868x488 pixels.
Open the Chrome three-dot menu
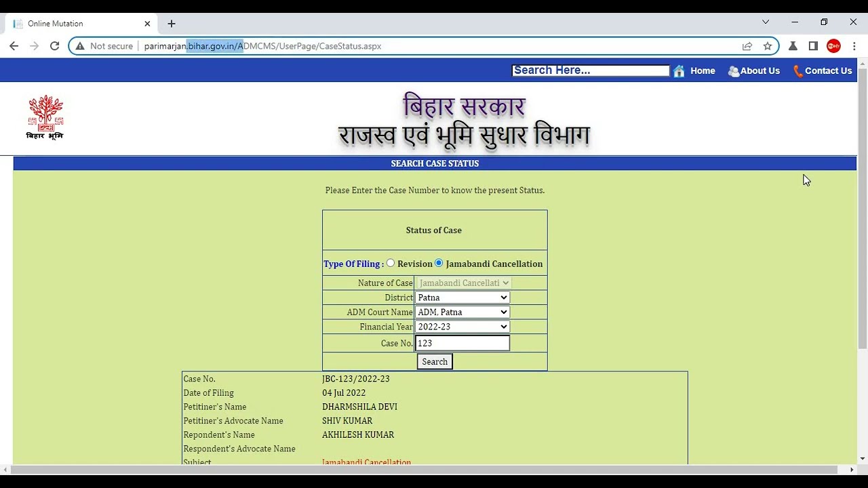(x=854, y=46)
